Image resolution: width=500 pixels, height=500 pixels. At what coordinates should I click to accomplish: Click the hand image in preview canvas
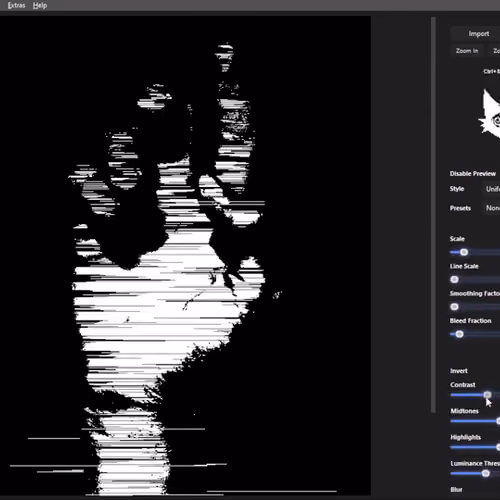tap(168, 267)
